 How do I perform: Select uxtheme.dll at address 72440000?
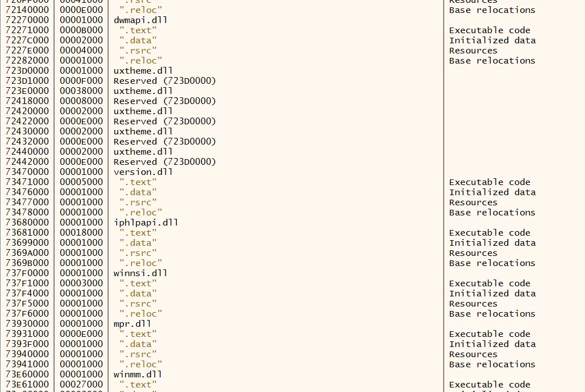tap(143, 152)
